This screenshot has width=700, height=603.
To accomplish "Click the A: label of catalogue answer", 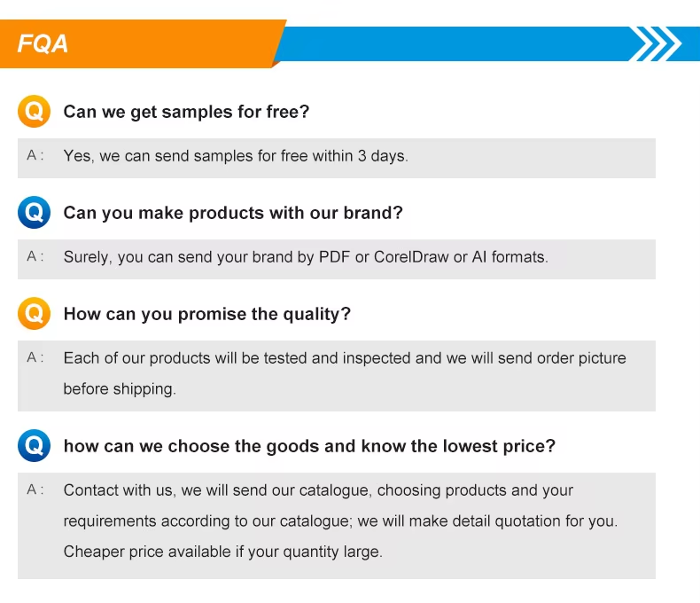I will 35,489.
